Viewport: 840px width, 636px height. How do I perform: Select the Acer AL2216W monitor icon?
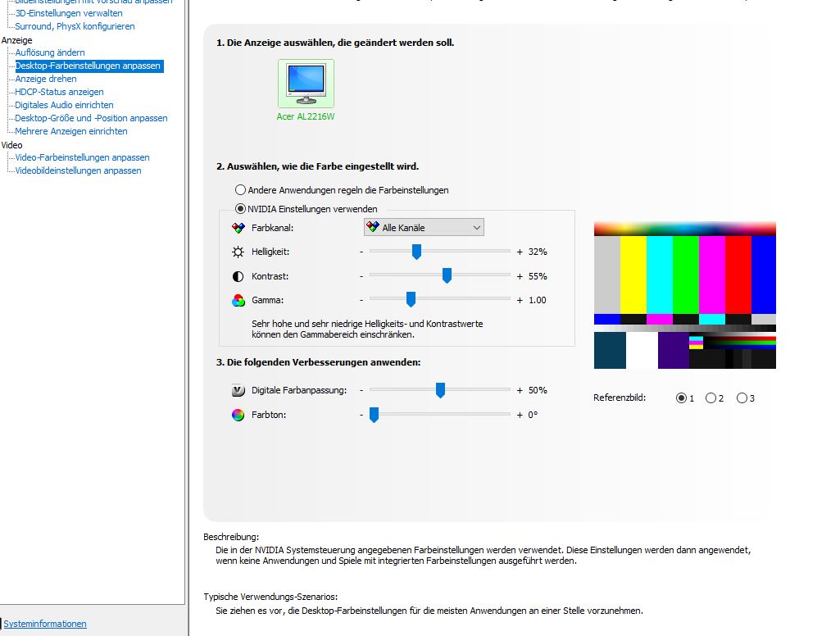tap(306, 84)
